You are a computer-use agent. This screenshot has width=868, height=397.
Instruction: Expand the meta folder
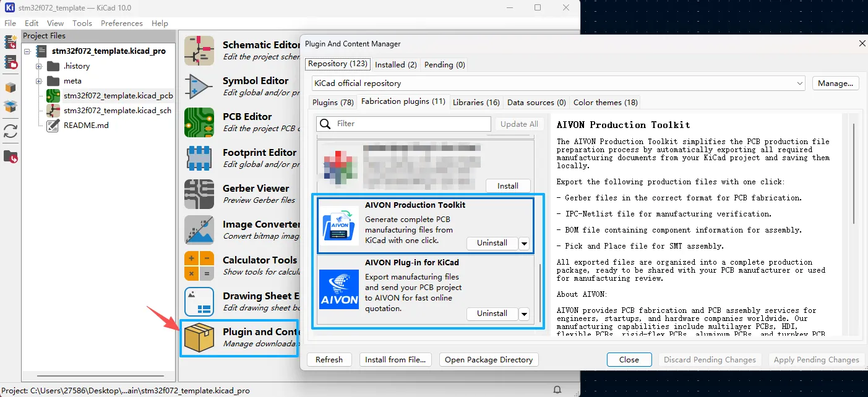tap(38, 81)
